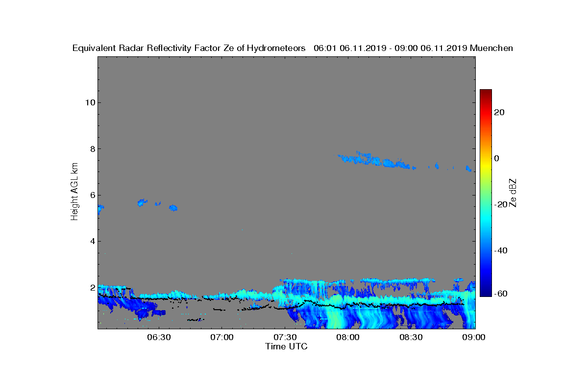Click the colorbar value 0
Screen dimensions: 588x392
tap(497, 158)
